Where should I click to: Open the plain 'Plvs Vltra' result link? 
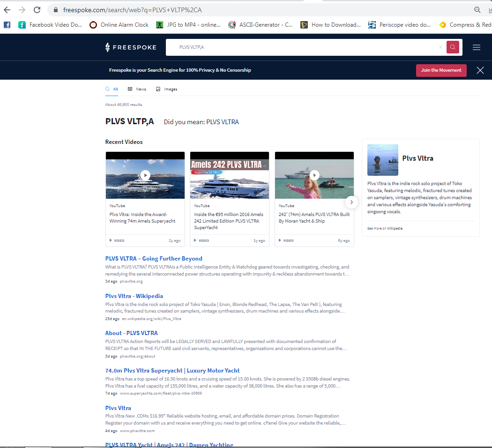118,408
